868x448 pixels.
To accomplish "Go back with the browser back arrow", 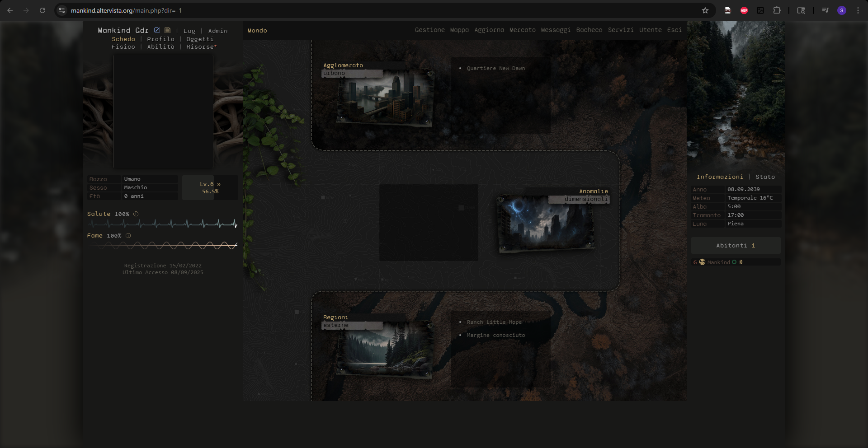I will (10, 10).
